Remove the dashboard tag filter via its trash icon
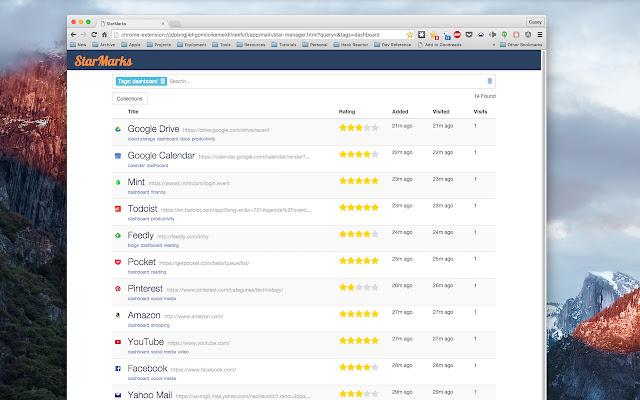This screenshot has height=400, width=640. (163, 81)
